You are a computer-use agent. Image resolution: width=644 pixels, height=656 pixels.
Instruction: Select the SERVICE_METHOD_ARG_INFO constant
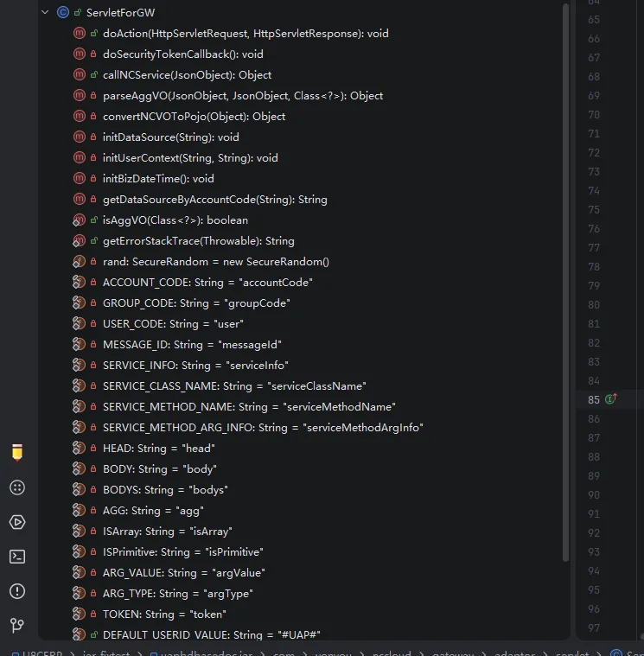263,428
